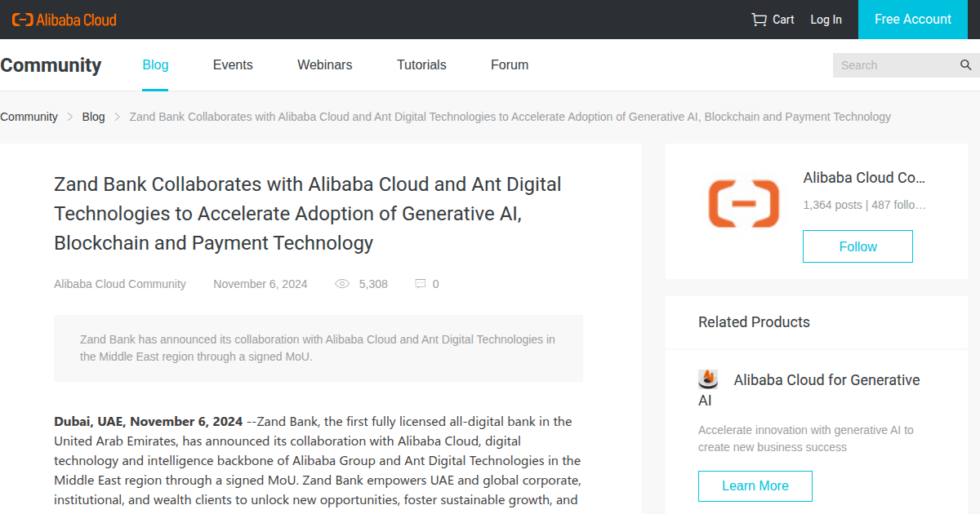
Task: Open the shopping Cart
Action: (772, 19)
